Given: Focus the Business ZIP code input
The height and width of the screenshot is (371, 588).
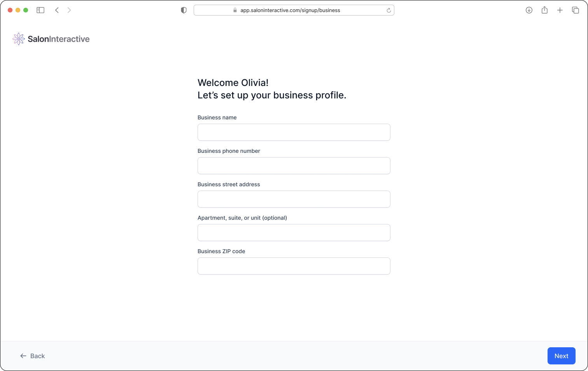Looking at the screenshot, I should [x=294, y=266].
